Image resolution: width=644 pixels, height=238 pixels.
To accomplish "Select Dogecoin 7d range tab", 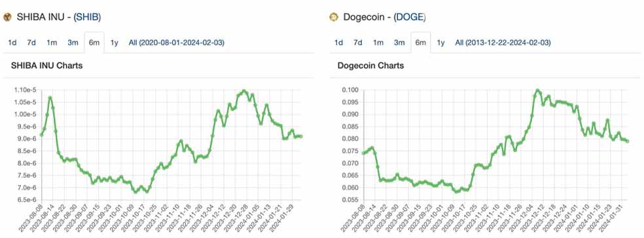I will click(358, 43).
